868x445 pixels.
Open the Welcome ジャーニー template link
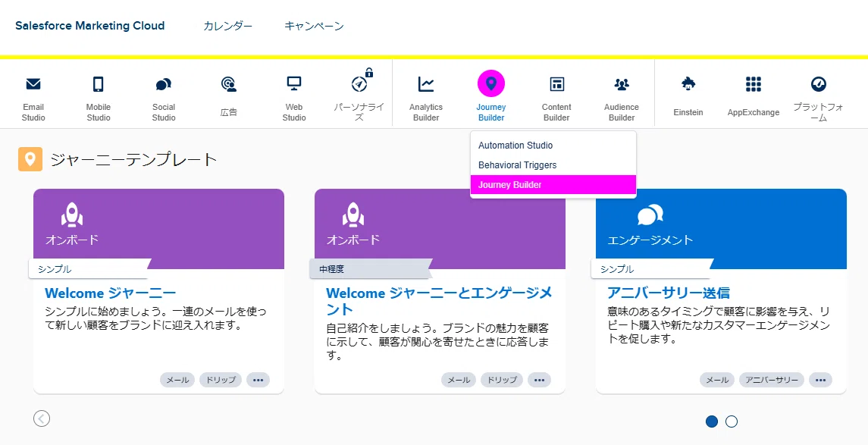pos(110,293)
